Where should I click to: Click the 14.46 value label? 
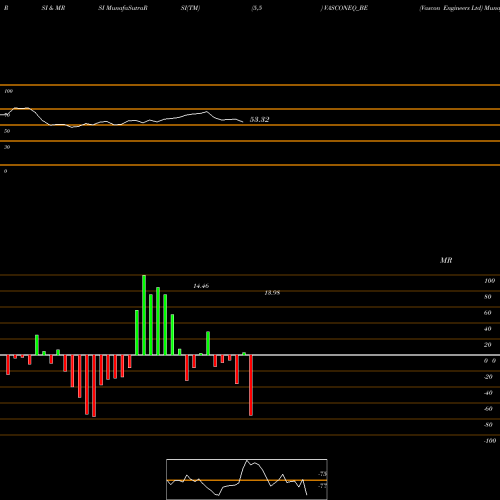[x=201, y=286]
